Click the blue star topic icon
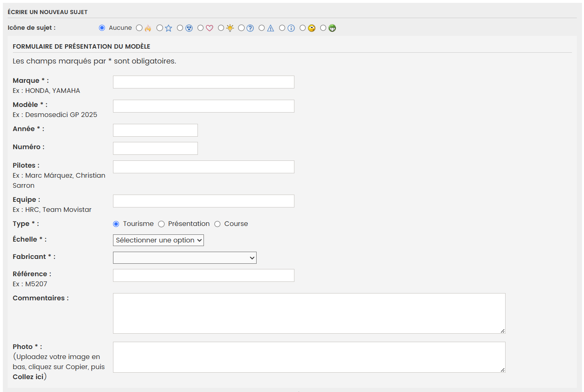 [x=169, y=28]
